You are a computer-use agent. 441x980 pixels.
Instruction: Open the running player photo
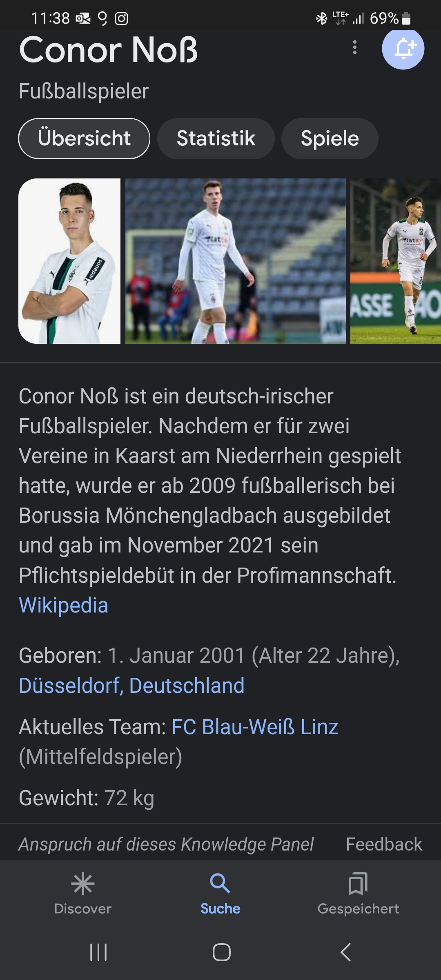[x=396, y=261]
